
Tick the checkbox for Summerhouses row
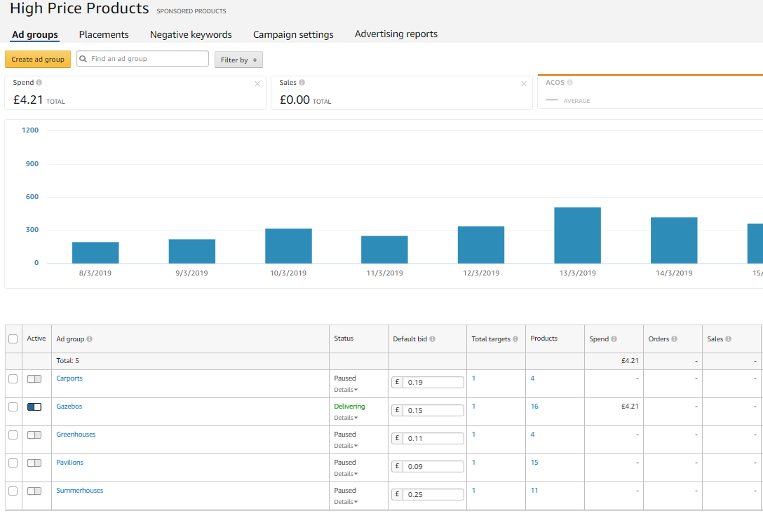pyautogui.click(x=13, y=491)
